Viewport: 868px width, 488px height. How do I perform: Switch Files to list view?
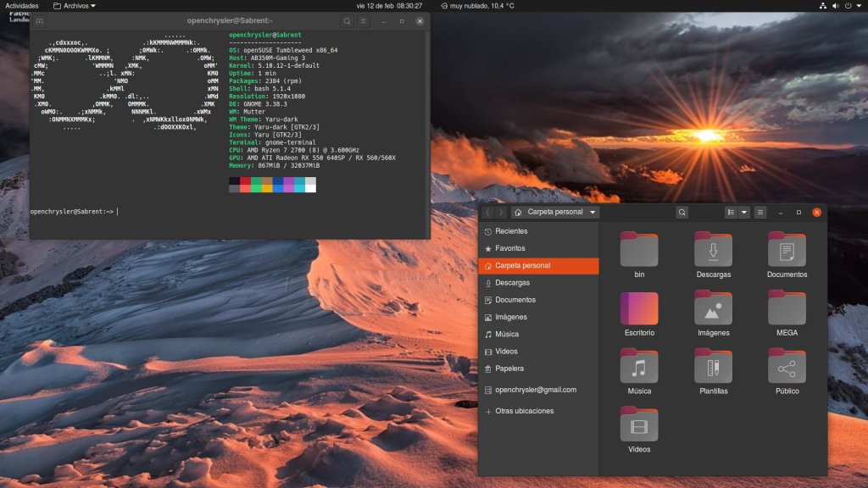731,213
